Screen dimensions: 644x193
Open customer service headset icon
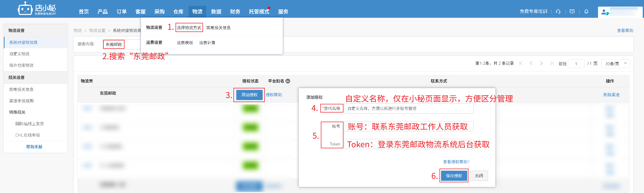click(x=558, y=11)
